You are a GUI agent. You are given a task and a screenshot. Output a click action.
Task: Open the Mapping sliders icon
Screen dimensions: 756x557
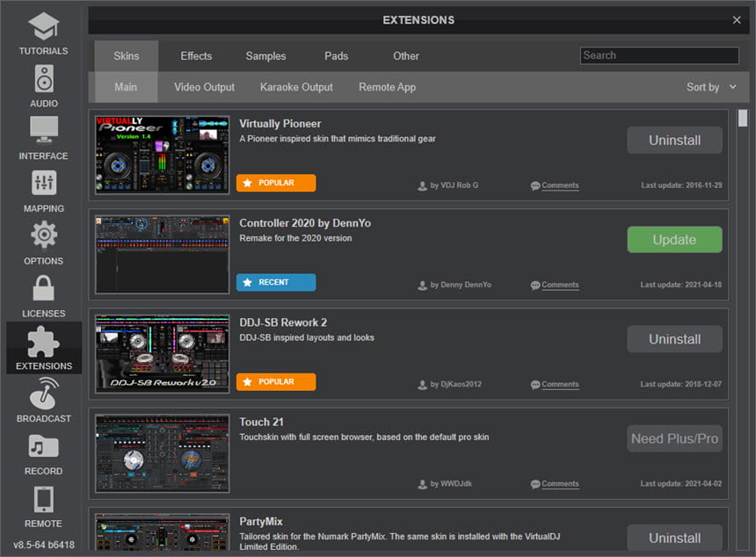click(44, 183)
